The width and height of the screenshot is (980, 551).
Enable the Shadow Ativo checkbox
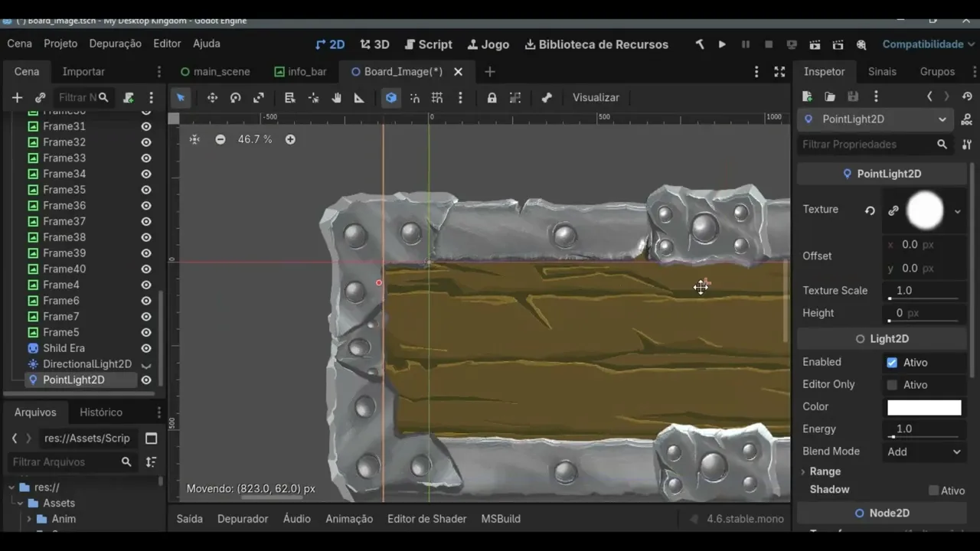[933, 491]
